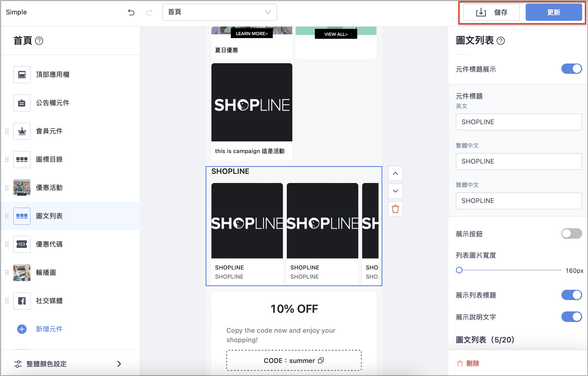Move component down with chevron arrow
The height and width of the screenshot is (376, 588).
[395, 191]
